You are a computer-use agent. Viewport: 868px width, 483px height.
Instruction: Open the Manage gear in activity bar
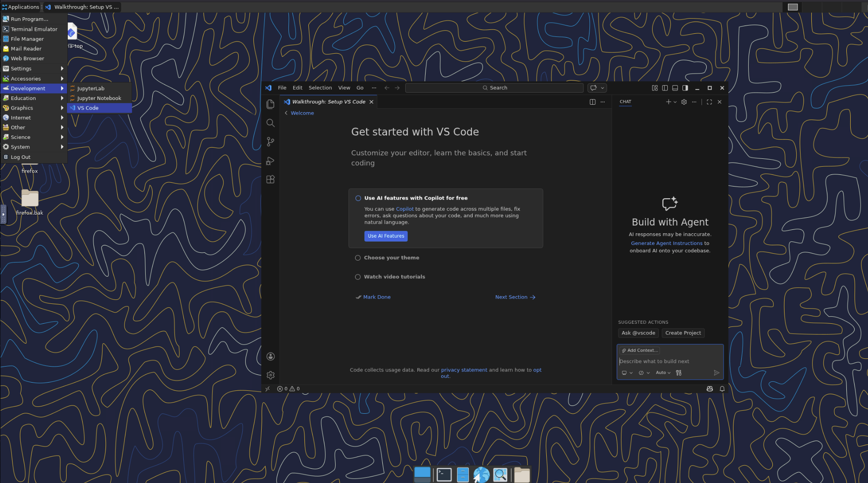click(x=270, y=375)
